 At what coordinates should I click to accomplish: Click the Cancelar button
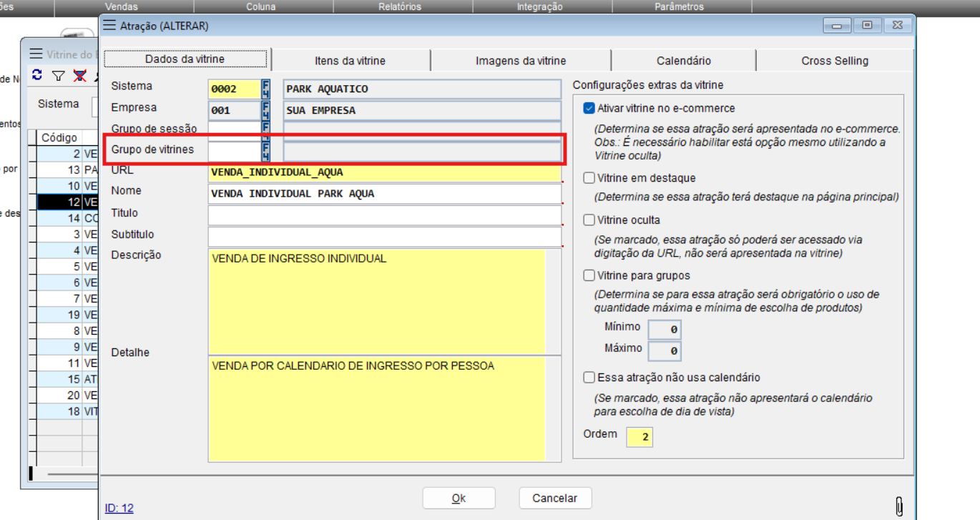(555, 498)
